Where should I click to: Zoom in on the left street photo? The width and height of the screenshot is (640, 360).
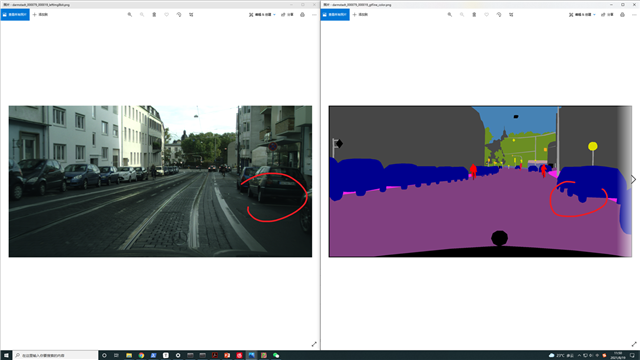click(130, 15)
